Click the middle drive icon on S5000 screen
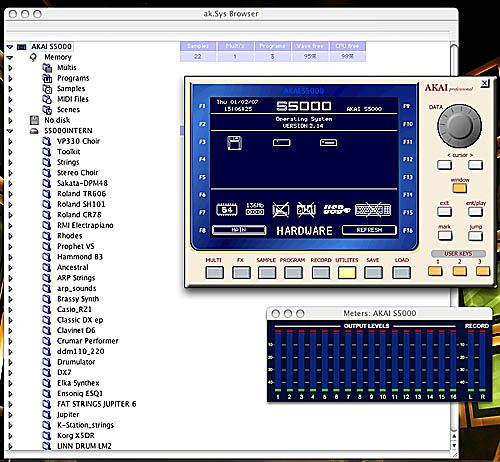 pyautogui.click(x=282, y=143)
